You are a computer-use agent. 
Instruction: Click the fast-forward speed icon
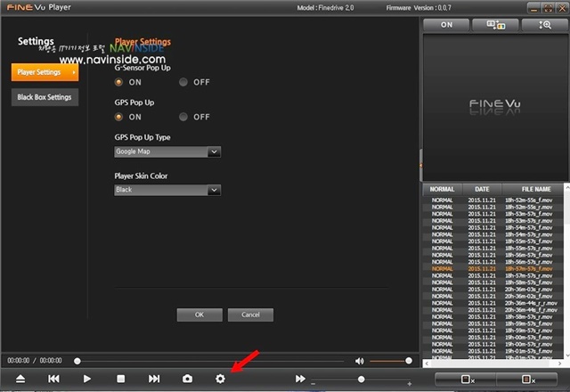point(300,379)
